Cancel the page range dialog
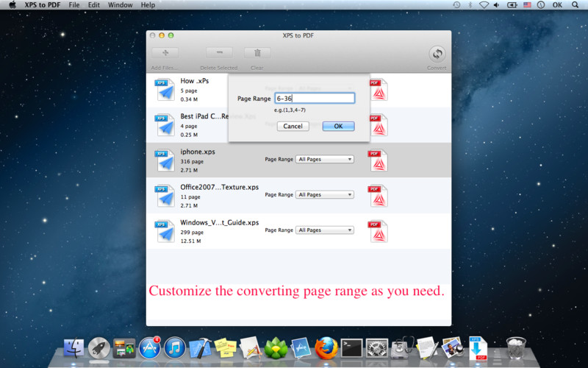The image size is (588, 368). 293,126
